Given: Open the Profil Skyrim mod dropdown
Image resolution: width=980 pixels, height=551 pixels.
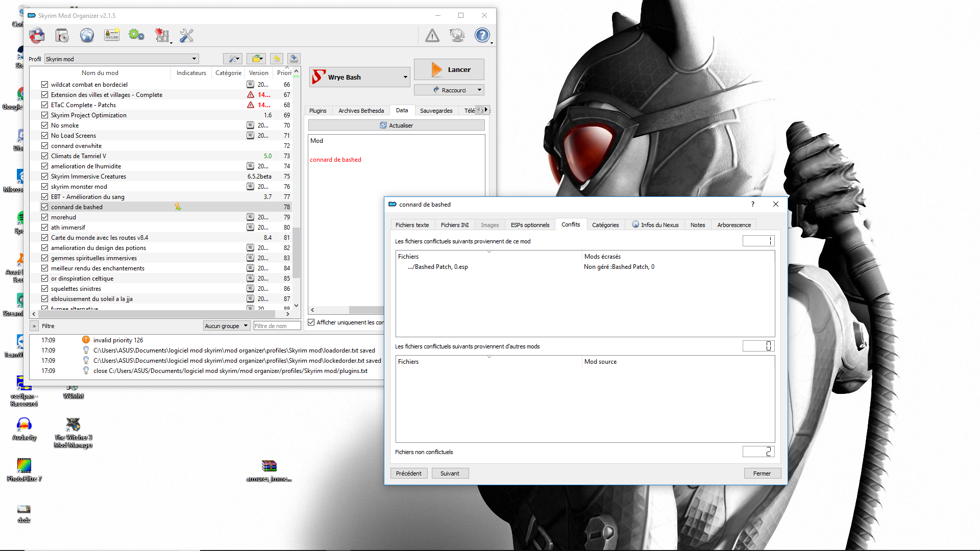Looking at the screenshot, I should pyautogui.click(x=121, y=59).
